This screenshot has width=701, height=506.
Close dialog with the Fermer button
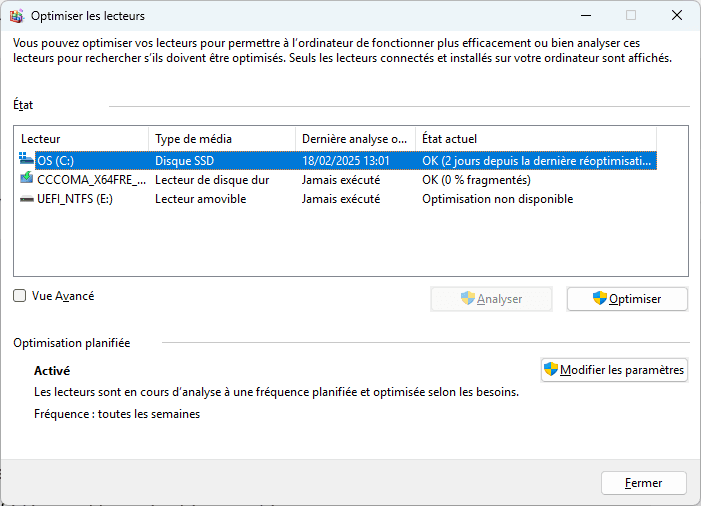click(644, 483)
